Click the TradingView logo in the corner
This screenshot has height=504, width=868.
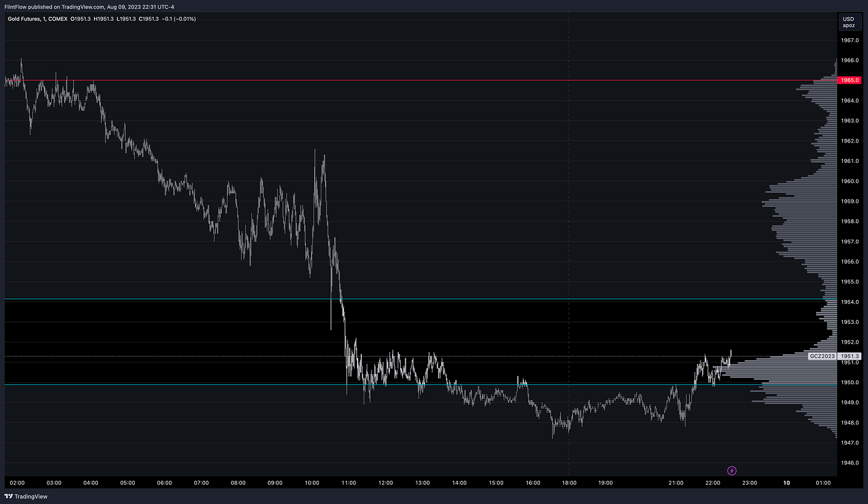point(26,496)
